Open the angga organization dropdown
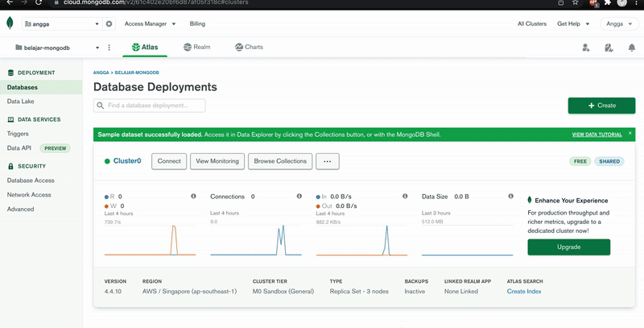Viewport: 644px width, 328px height. (x=63, y=24)
